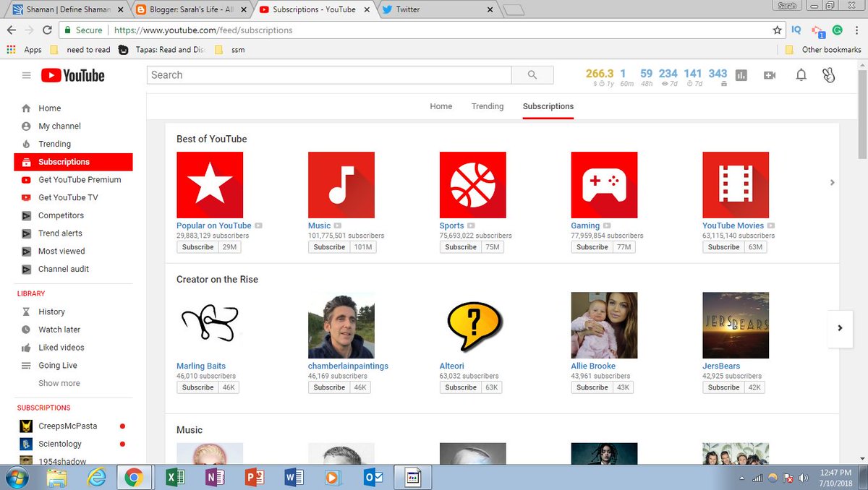Reload the page
Image resolution: width=868 pixels, height=490 pixels.
(47, 30)
